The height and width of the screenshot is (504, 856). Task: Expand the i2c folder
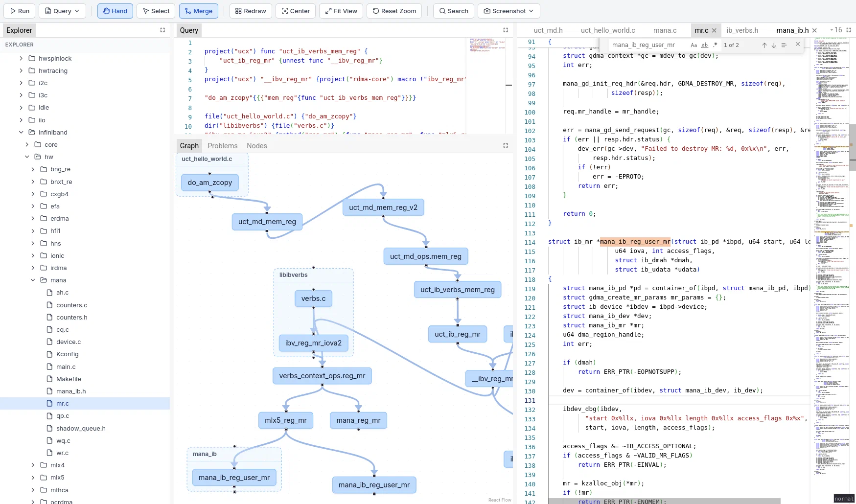click(21, 83)
